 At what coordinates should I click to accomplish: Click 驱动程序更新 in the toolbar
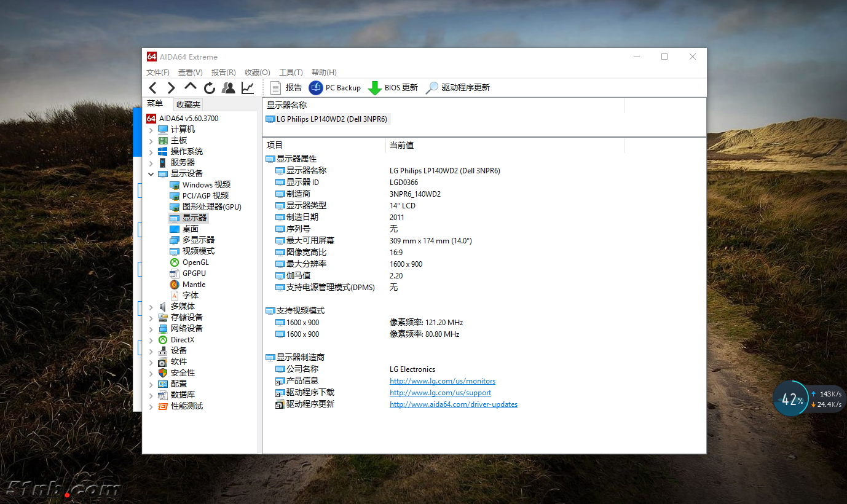tap(458, 88)
